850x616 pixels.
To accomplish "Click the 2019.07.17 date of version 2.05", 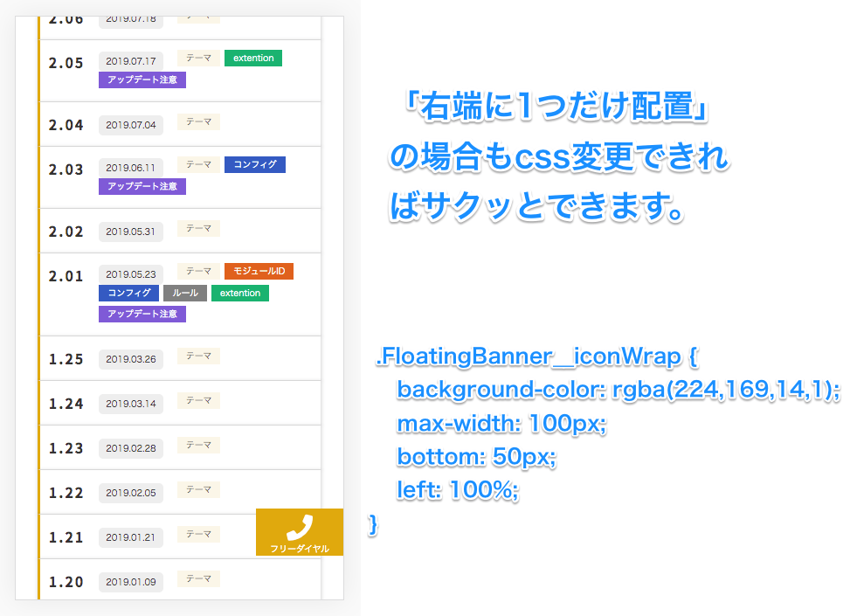I will (x=131, y=61).
